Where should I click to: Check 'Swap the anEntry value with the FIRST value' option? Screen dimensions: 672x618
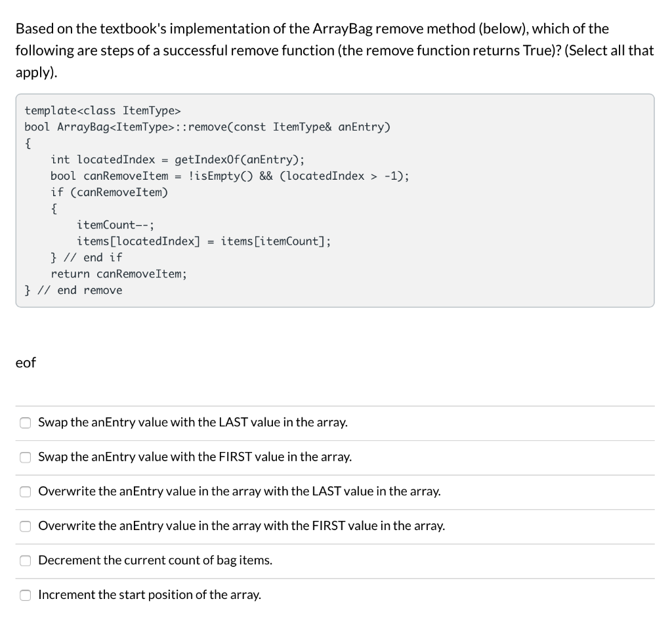25,457
